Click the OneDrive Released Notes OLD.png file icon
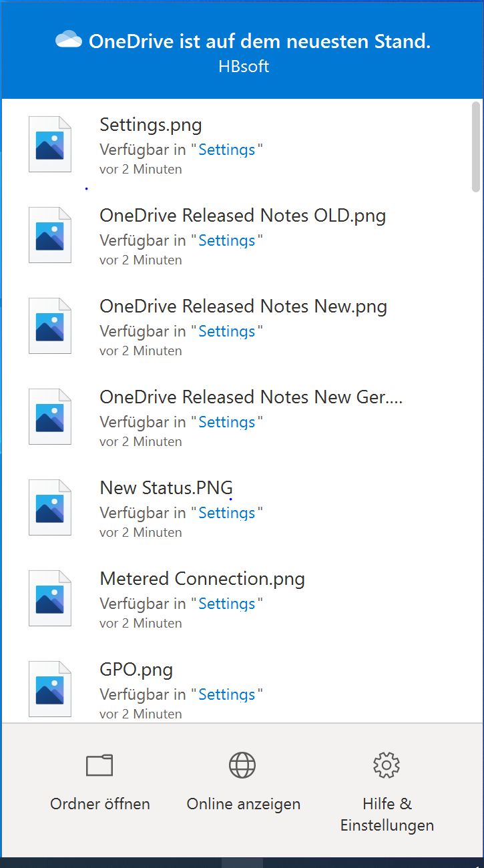Image resolution: width=484 pixels, height=868 pixels. (x=50, y=235)
